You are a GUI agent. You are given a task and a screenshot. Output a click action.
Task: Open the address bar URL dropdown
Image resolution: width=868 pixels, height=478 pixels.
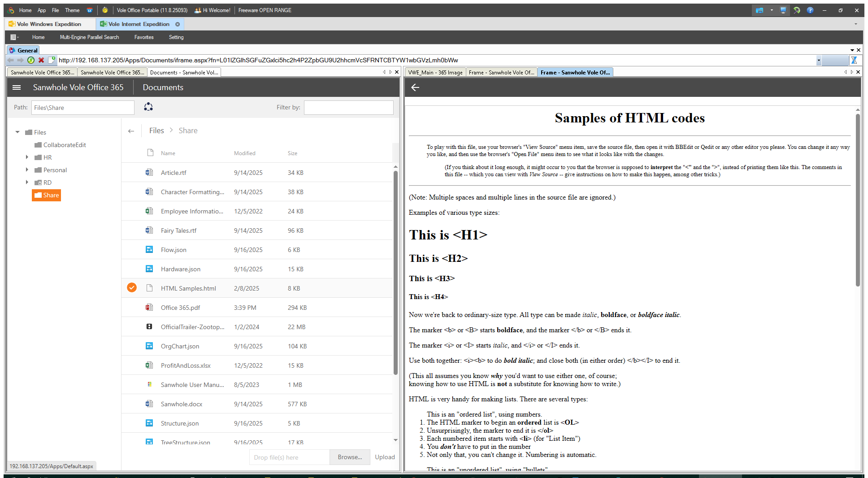click(819, 61)
